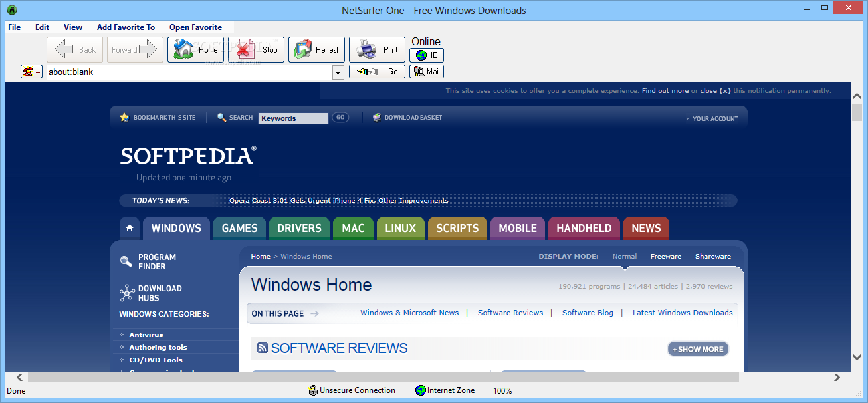The height and width of the screenshot is (403, 868).
Task: Switch to the Windows tab
Action: point(176,228)
